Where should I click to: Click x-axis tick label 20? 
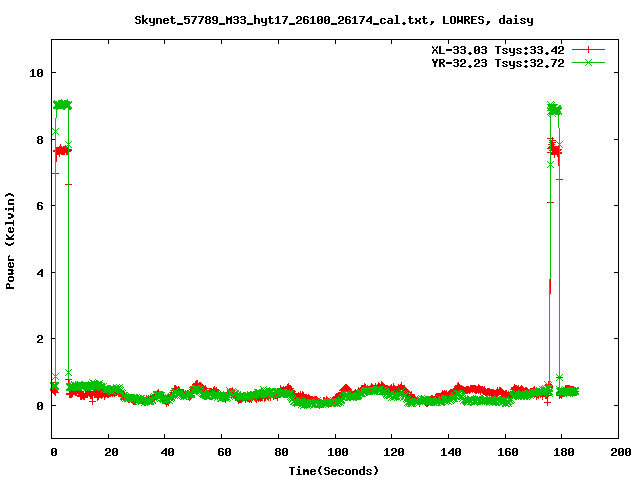click(111, 452)
